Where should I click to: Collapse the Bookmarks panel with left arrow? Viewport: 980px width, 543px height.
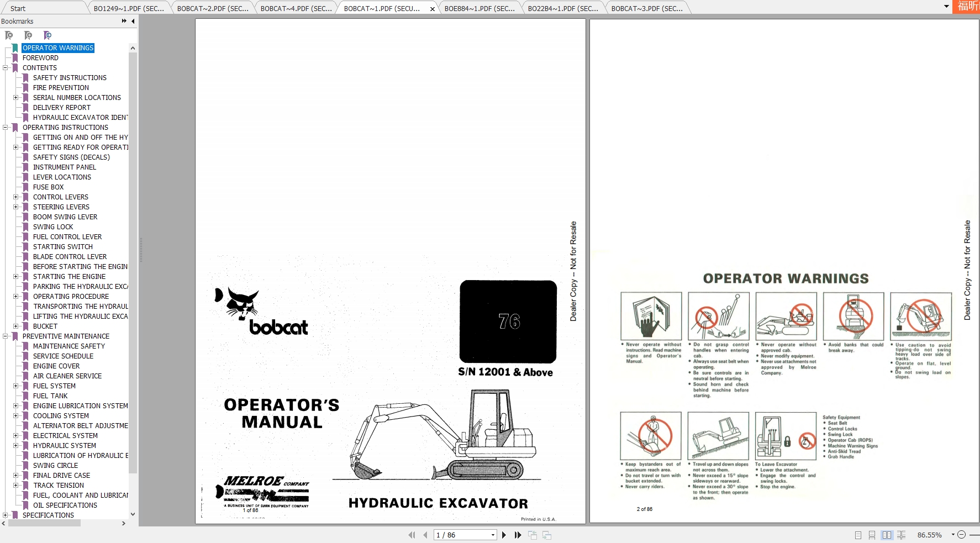pyautogui.click(x=133, y=21)
